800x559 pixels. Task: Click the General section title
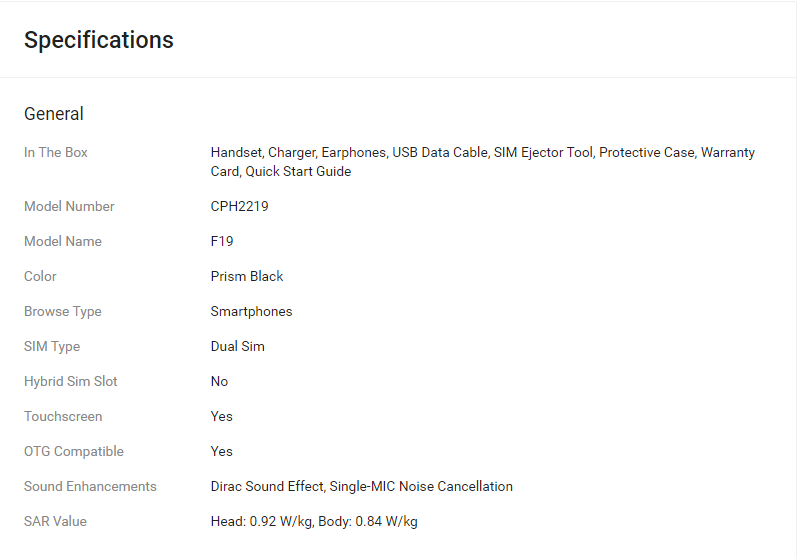tap(54, 114)
